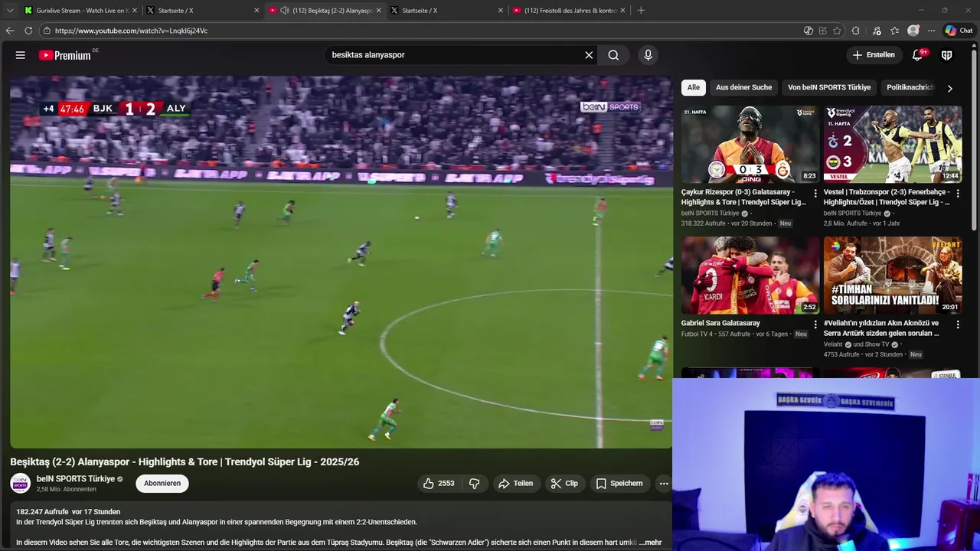
Task: Open YouTube notifications bell
Action: (918, 55)
